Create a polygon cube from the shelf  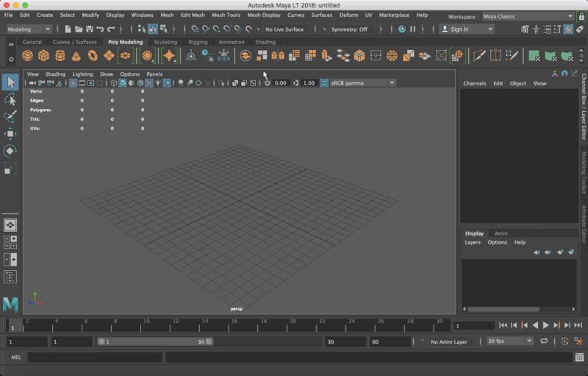[x=44, y=56]
